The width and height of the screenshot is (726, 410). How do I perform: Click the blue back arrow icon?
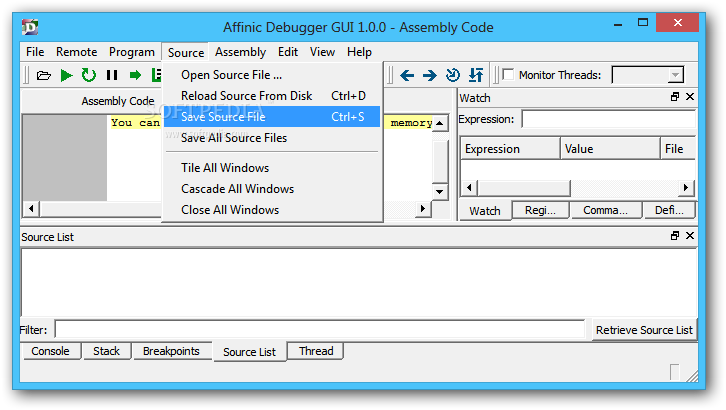(407, 75)
